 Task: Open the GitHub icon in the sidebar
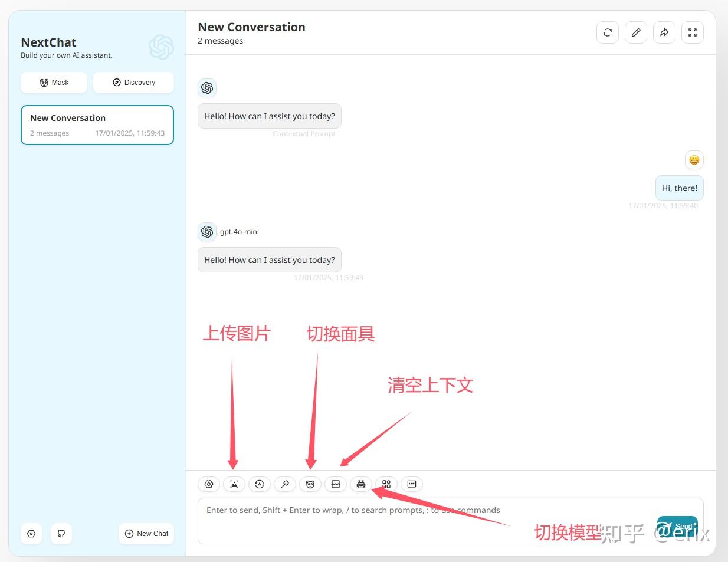pos(61,533)
